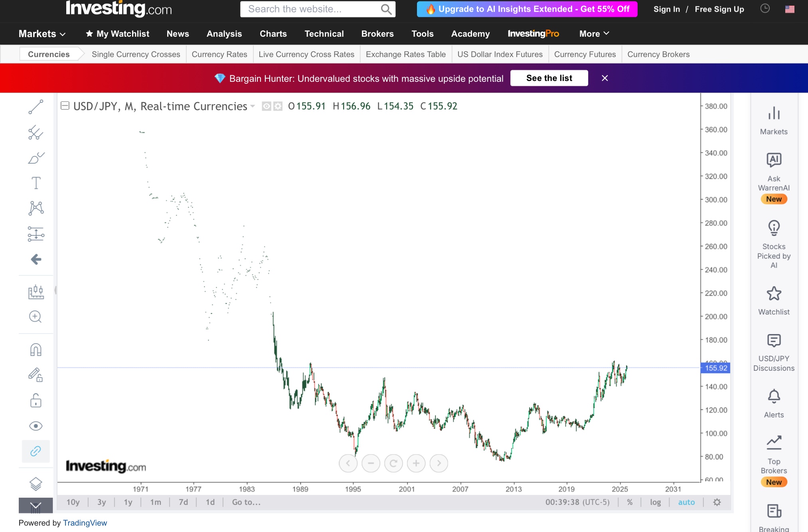Toggle hide all drawings eye icon
The width and height of the screenshot is (808, 532).
[36, 426]
